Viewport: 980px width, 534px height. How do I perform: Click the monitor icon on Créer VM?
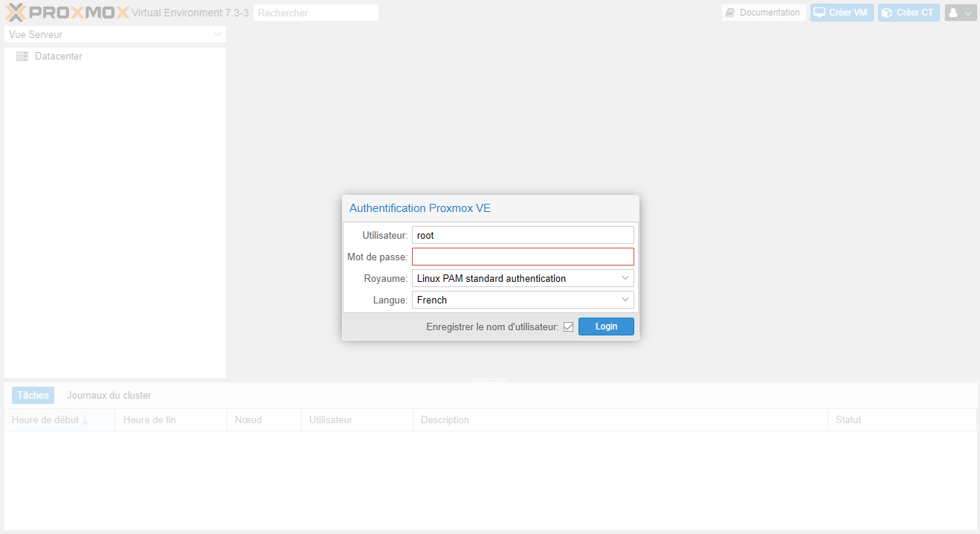[819, 13]
